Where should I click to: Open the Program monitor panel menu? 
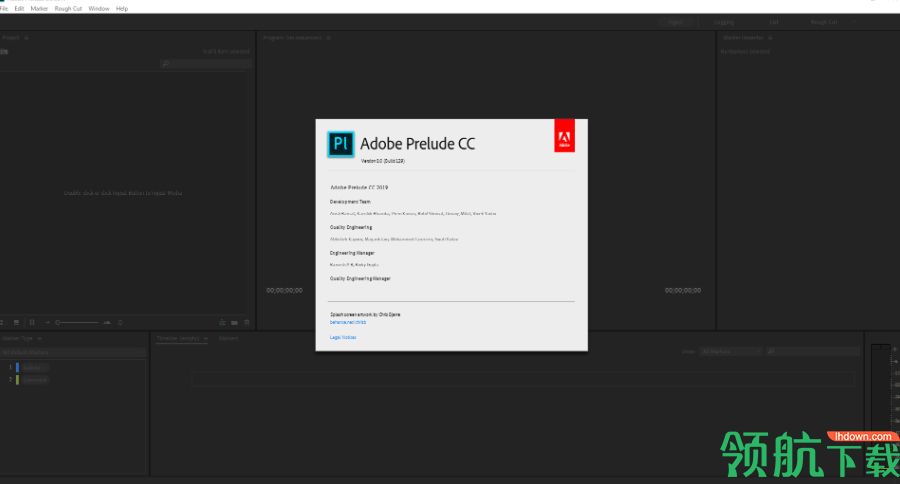coord(328,38)
